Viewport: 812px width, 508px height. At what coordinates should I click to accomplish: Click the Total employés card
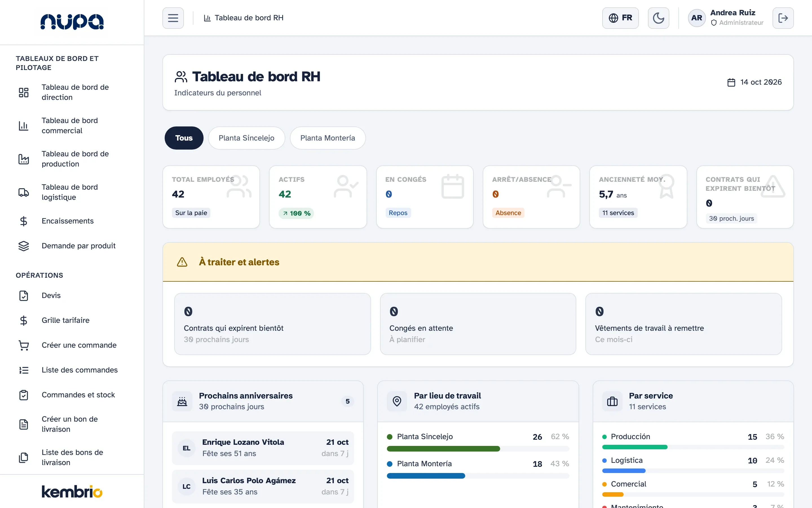tap(211, 197)
